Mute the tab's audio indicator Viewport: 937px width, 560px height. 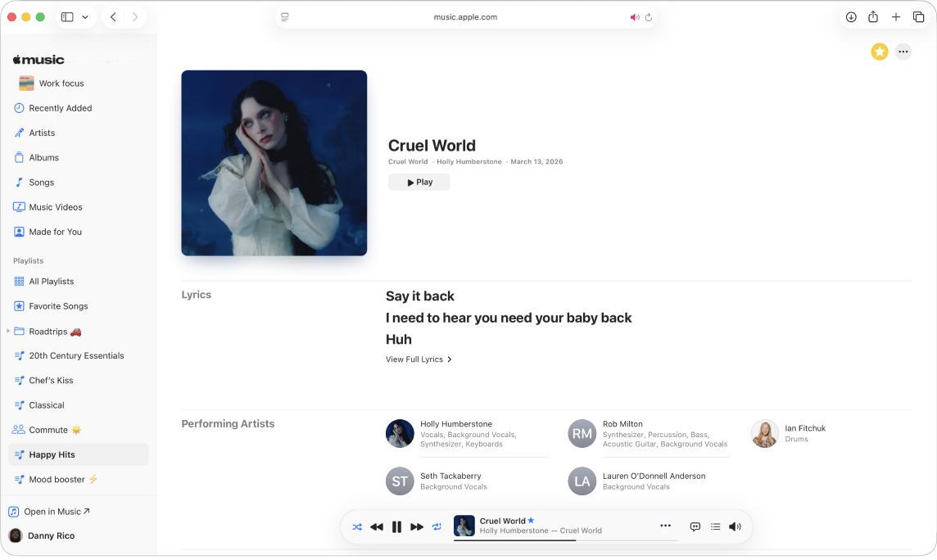[x=635, y=17]
